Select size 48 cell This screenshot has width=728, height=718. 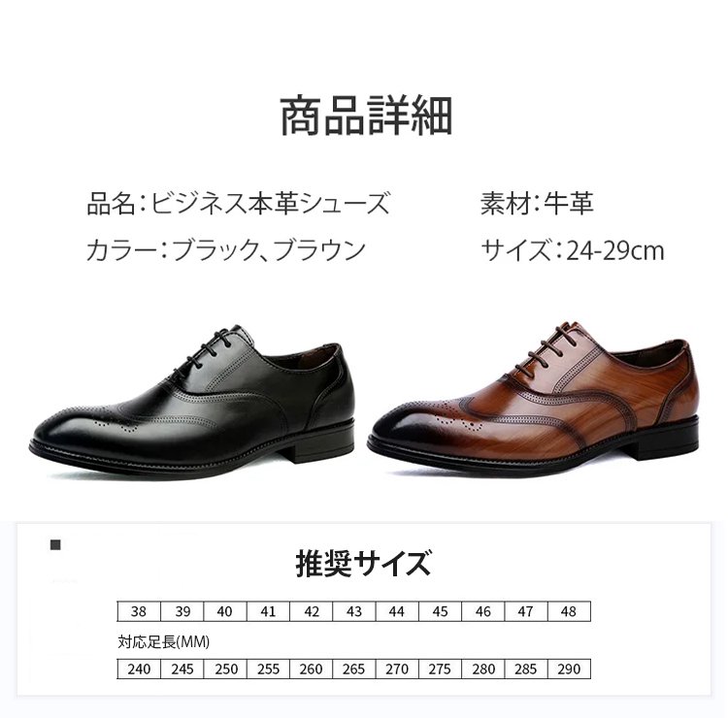coord(569,611)
